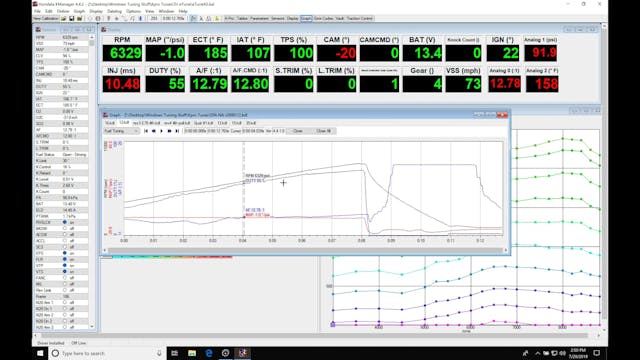Image resolution: width=640 pixels, height=360 pixels.
Task: Click the Graph window horizontal scrollbar
Action: pyautogui.click(x=305, y=250)
